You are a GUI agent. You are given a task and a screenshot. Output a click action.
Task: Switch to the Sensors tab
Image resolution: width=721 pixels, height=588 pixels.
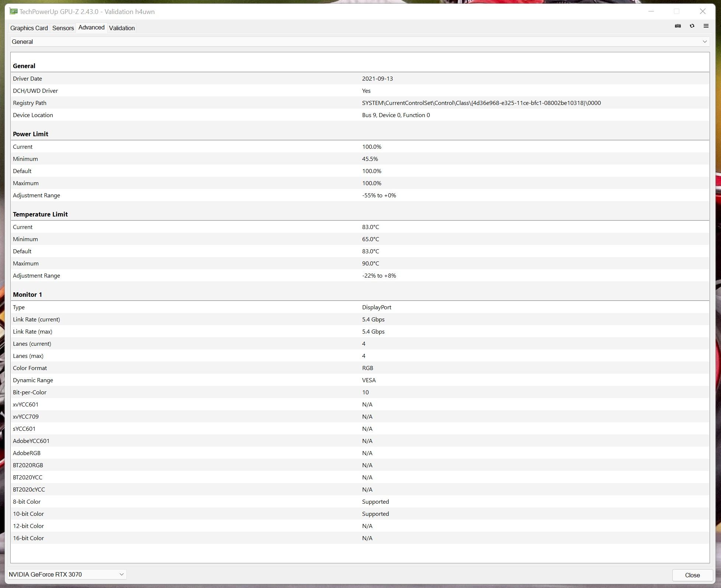tap(63, 28)
